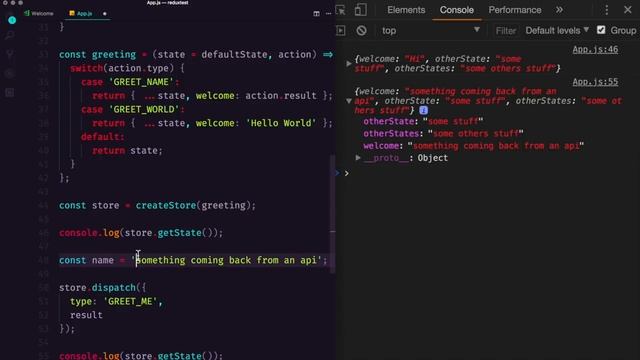Open the Default levels dropdown
Screen dimensions: 640x360
pyautogui.click(x=557, y=31)
